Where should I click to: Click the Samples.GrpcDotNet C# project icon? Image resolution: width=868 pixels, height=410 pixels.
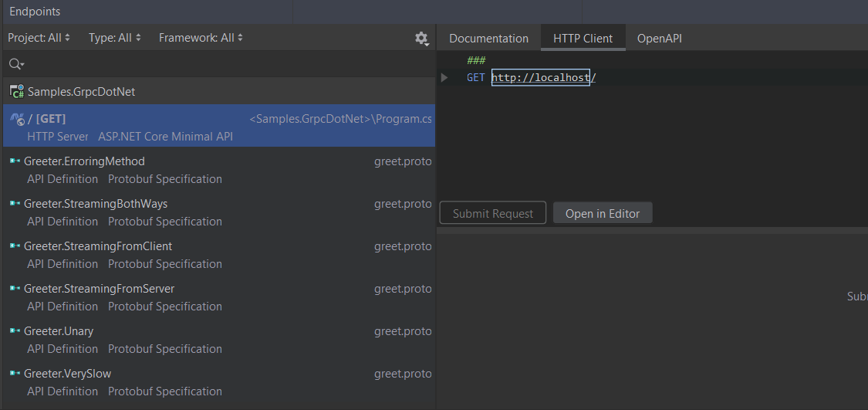17,91
